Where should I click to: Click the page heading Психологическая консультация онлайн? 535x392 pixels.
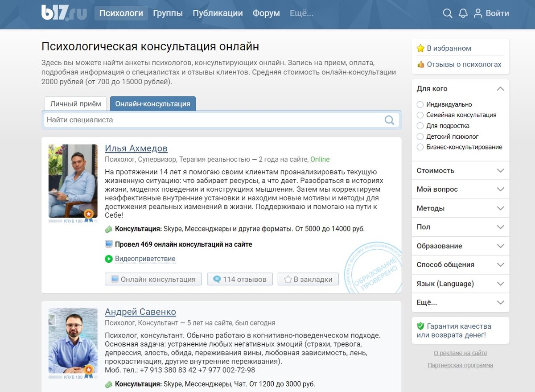coord(150,46)
